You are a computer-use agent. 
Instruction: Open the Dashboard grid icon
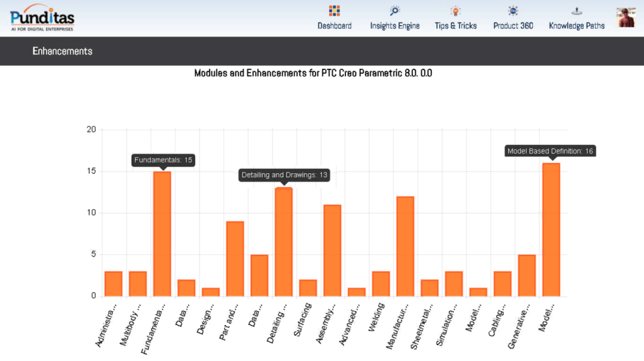coord(334,11)
